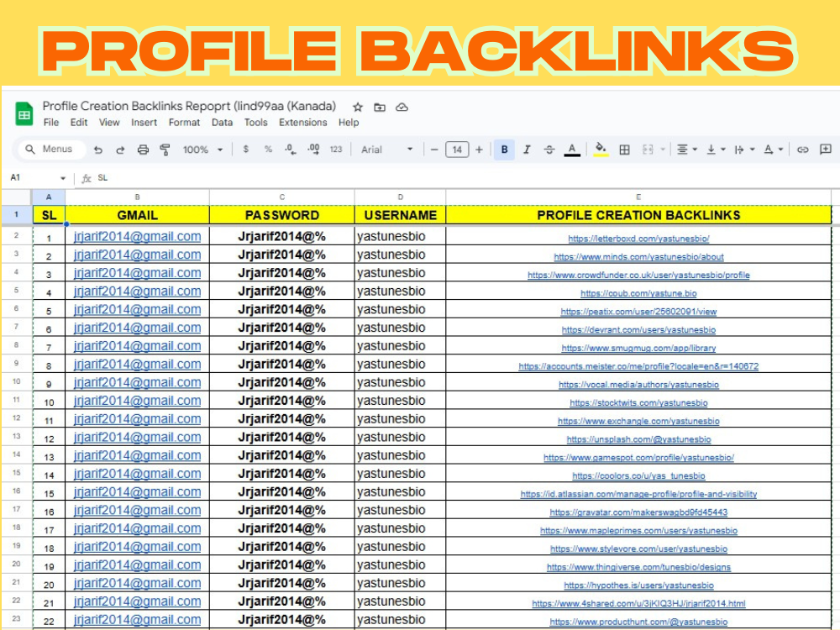This screenshot has width=840, height=630.
Task: Click the insert link icon
Action: (803, 150)
